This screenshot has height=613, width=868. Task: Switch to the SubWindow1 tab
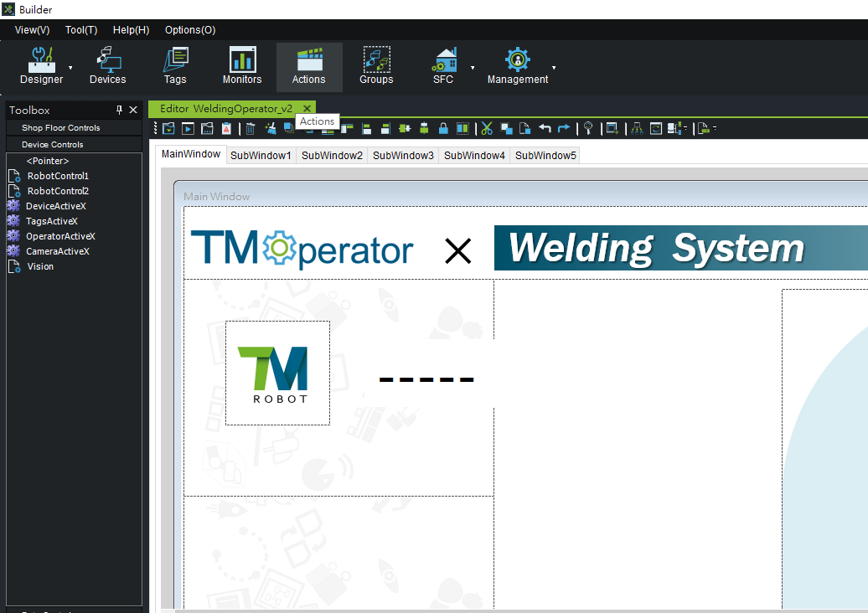tap(261, 156)
